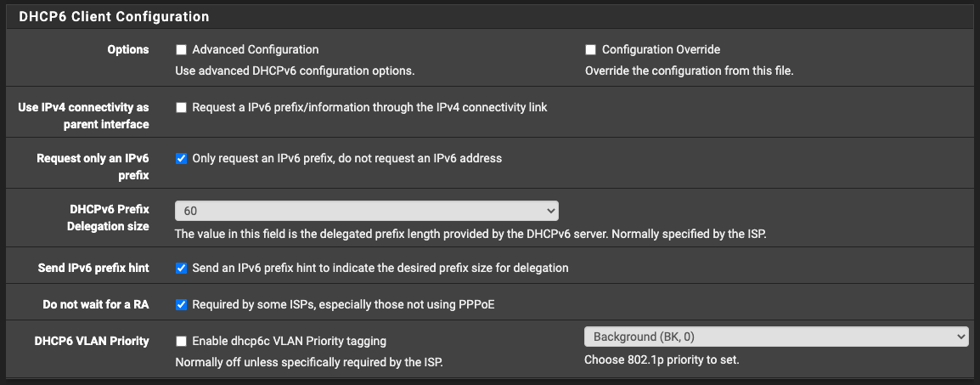Click the Do not wait for a RA label
The image size is (980, 385).
96,304
